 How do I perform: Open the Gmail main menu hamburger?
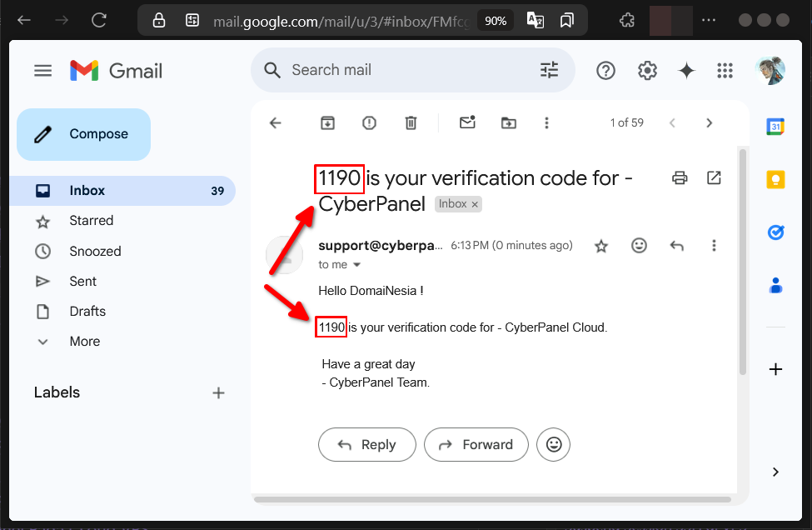[x=43, y=71]
